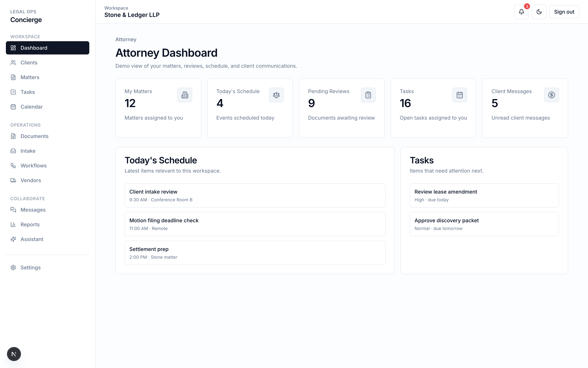This screenshot has width=588, height=368.
Task: Toggle dark mode moon icon
Action: pos(539,12)
